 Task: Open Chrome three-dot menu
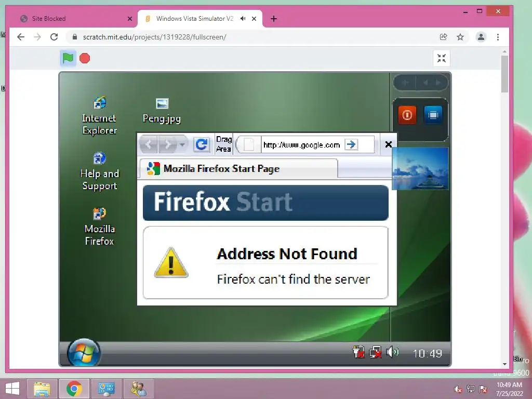[498, 37]
